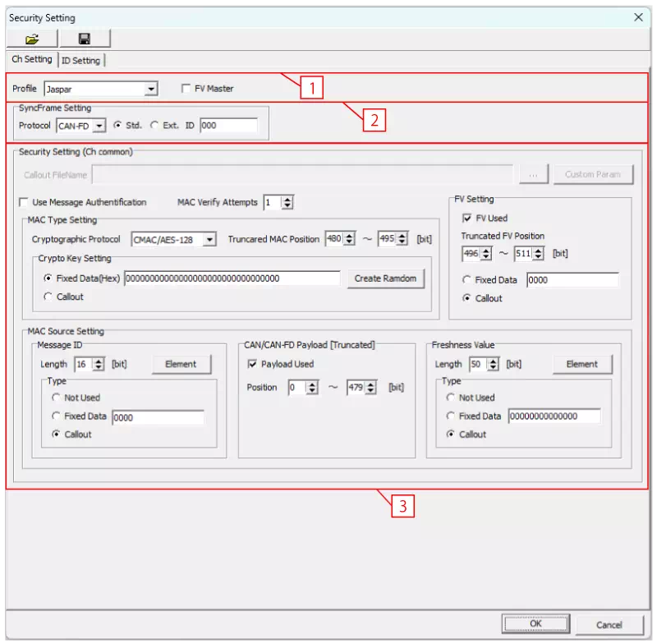Select Fixed Data radio in FV Setting

(466, 279)
